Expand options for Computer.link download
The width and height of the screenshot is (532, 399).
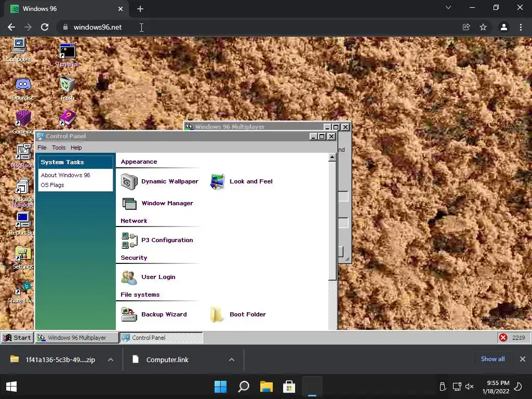click(x=232, y=360)
